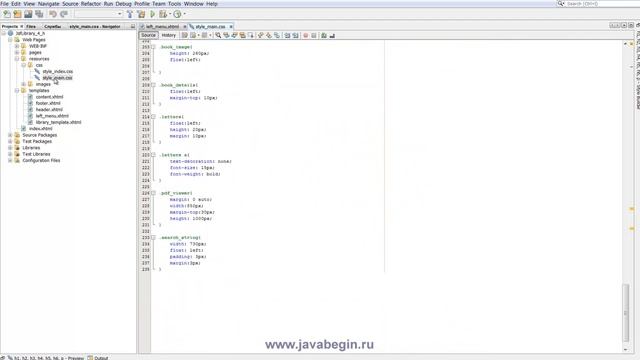Click the Next Bookmark icon
Screen dimensions: 640x360
click(x=269, y=36)
